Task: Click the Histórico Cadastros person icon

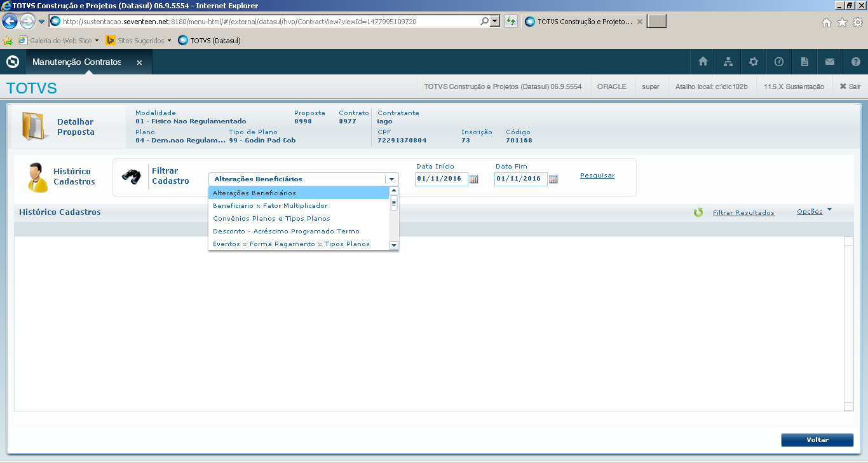Action: tap(37, 177)
